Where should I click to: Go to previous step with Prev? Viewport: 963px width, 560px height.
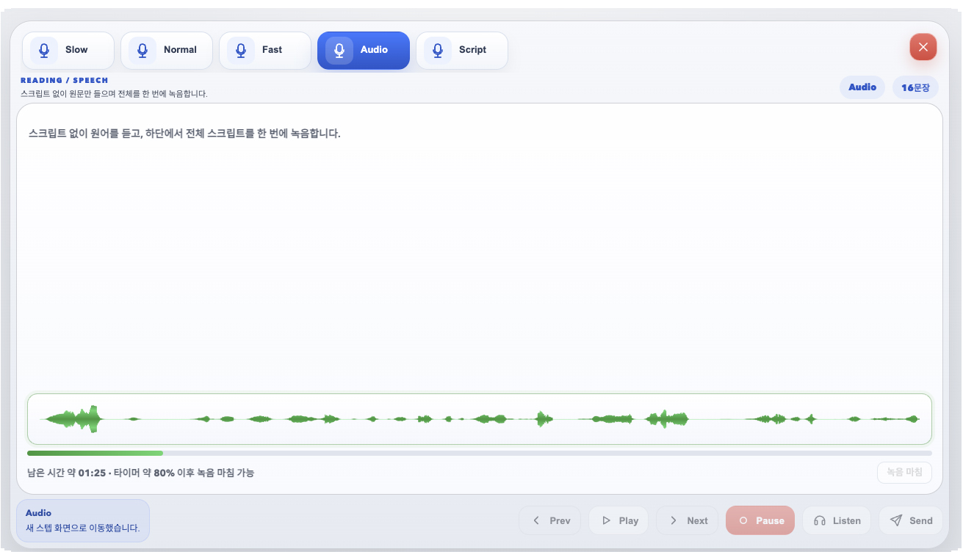[x=549, y=521]
